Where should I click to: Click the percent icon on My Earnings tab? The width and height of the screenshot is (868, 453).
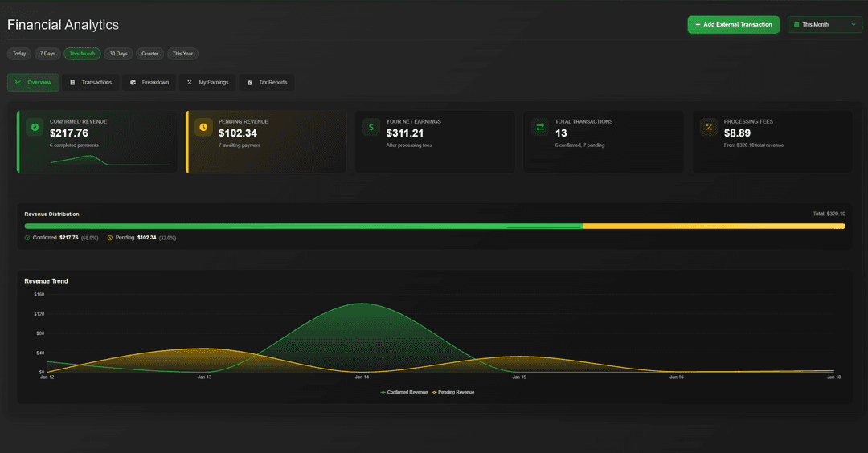click(x=190, y=83)
